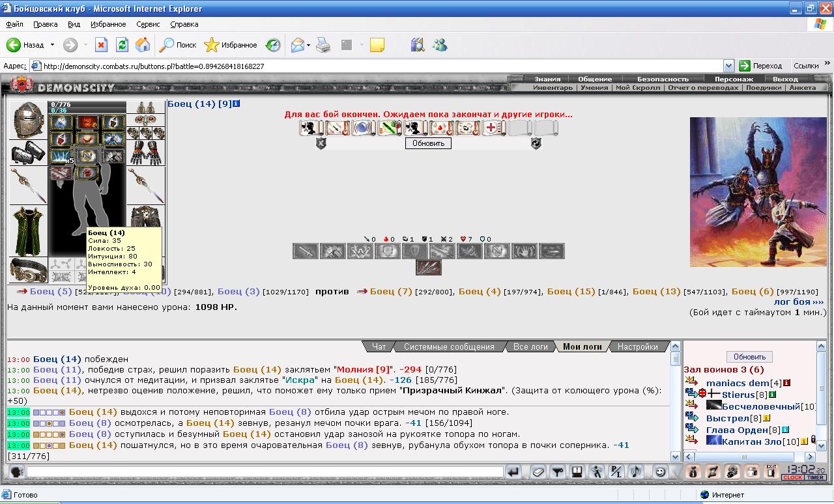Click the EXIT door icon
Screen dimensions: 834x504
click(771, 472)
